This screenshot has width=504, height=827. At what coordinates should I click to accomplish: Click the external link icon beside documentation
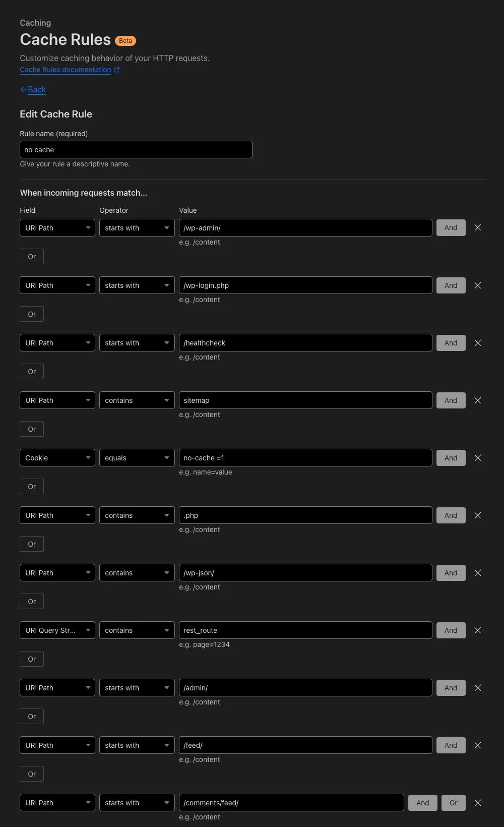tap(117, 70)
